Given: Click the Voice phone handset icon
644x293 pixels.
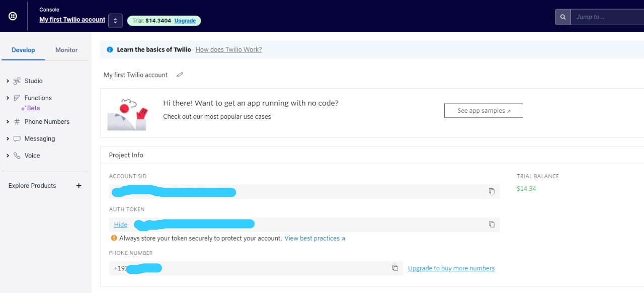Looking at the screenshot, I should pos(17,156).
